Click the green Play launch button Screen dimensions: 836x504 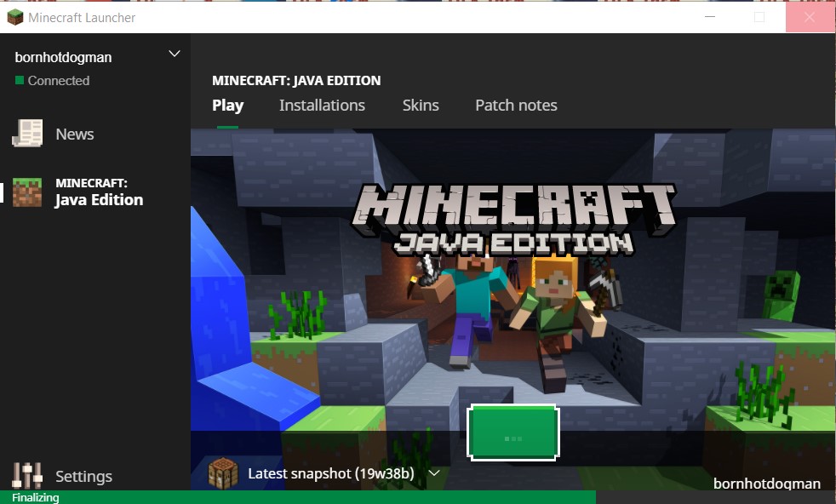pyautogui.click(x=512, y=432)
